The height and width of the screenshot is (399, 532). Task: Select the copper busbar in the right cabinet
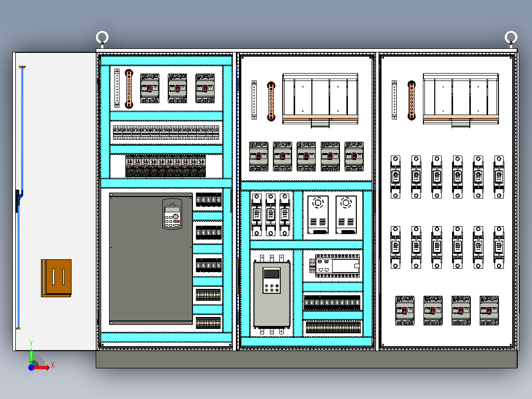pos(412,100)
